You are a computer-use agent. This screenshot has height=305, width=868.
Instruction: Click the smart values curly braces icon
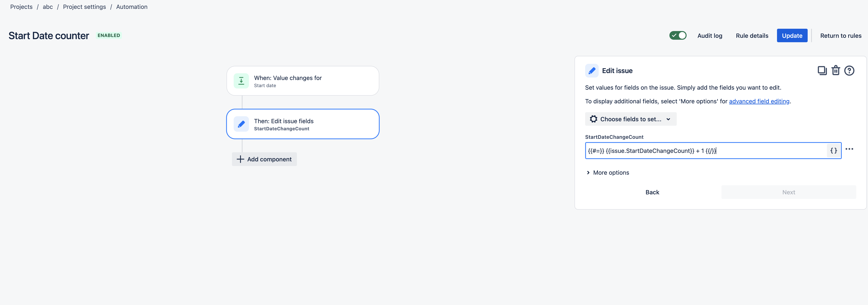click(x=834, y=151)
